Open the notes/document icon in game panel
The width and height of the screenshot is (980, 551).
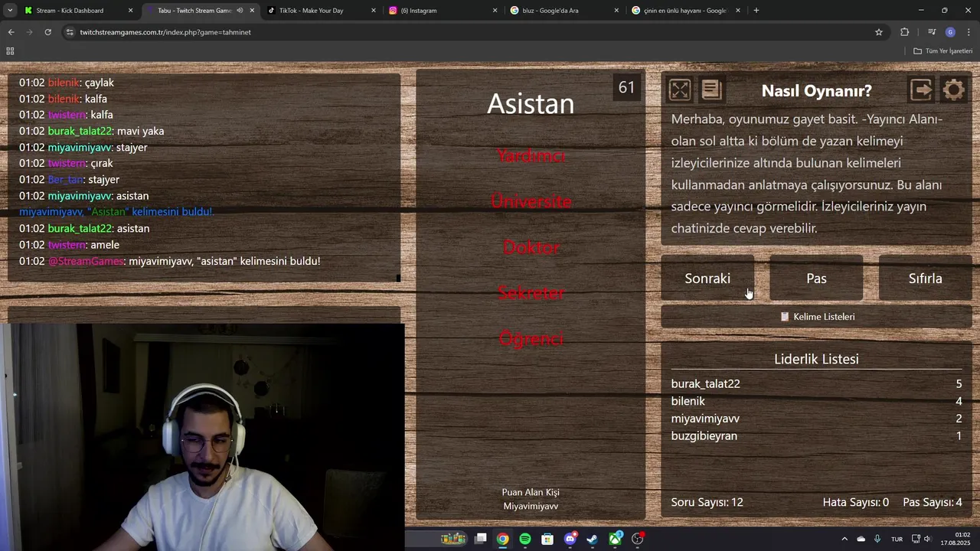(x=711, y=90)
